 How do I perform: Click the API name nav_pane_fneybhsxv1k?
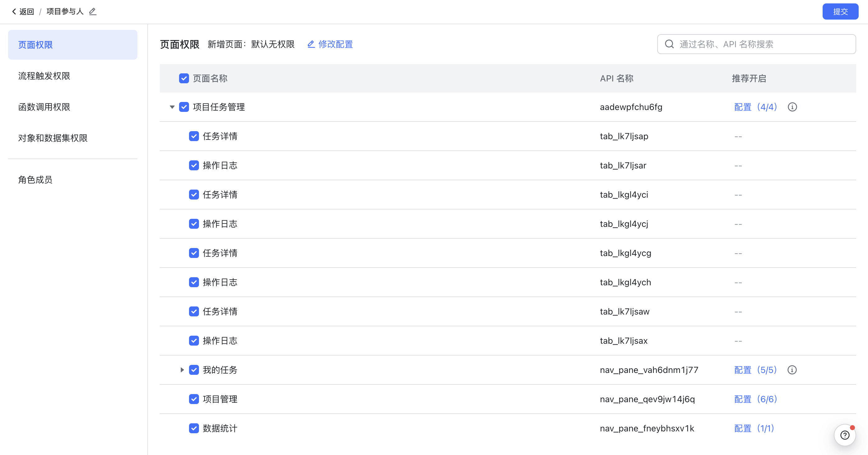pos(647,428)
